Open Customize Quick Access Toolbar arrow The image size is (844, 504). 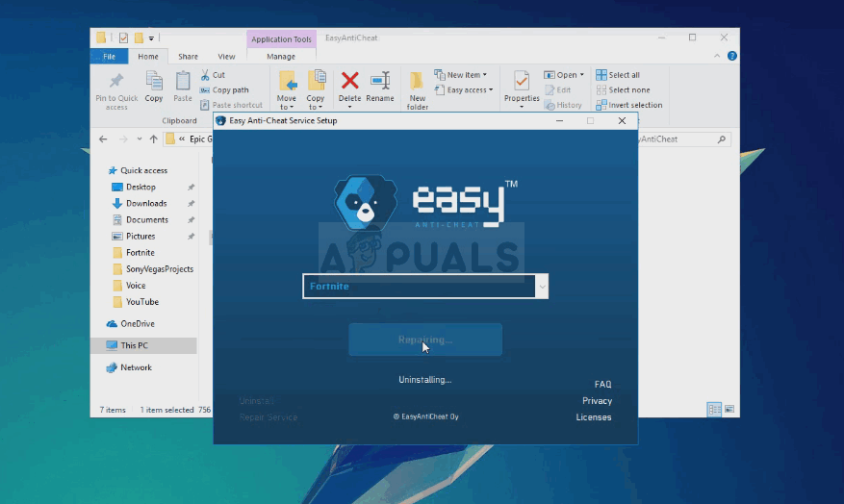click(151, 38)
